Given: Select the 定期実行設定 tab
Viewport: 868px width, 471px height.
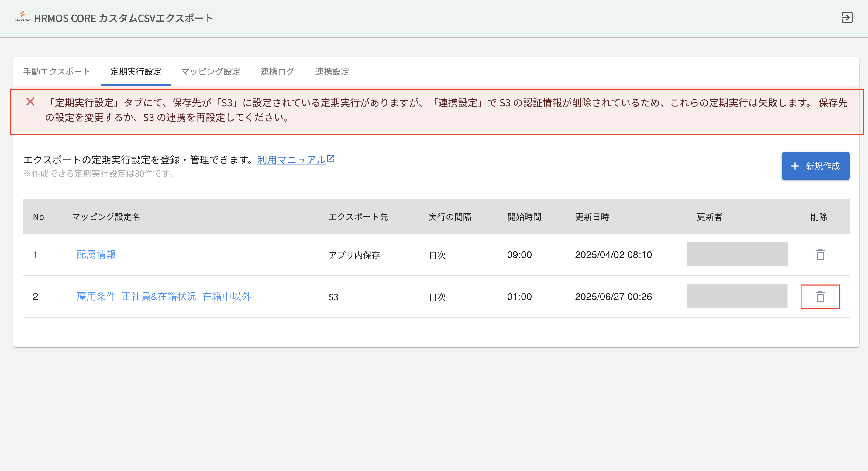Looking at the screenshot, I should tap(136, 71).
